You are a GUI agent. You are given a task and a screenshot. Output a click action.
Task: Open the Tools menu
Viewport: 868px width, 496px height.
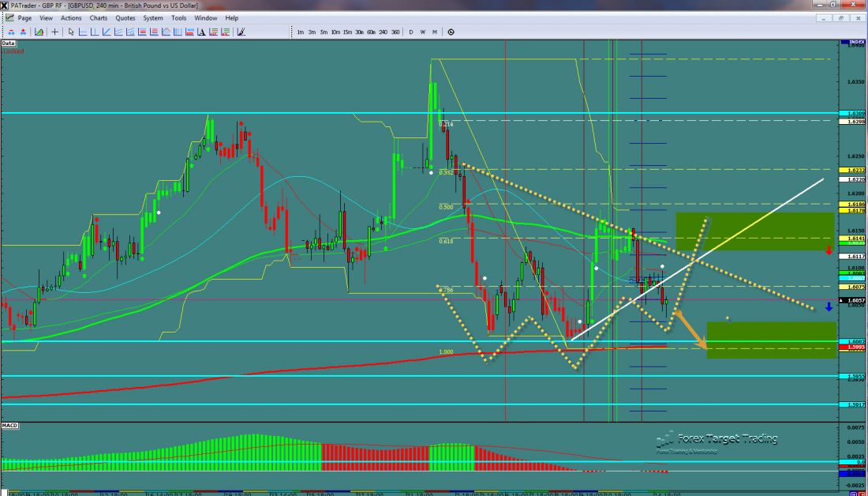point(179,17)
